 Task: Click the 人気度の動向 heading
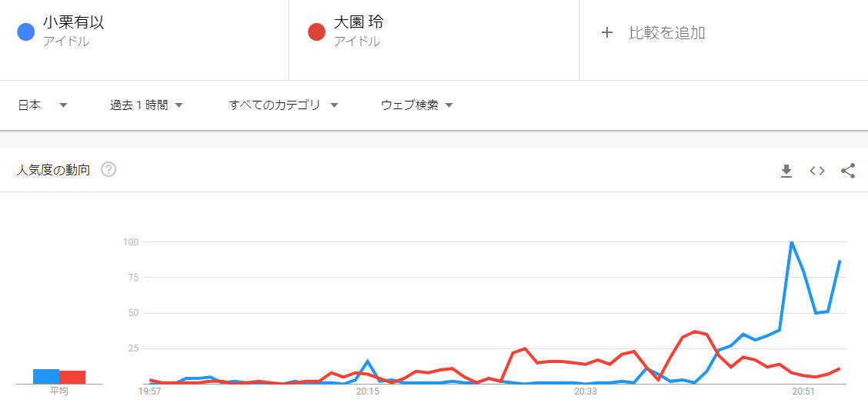pos(53,170)
